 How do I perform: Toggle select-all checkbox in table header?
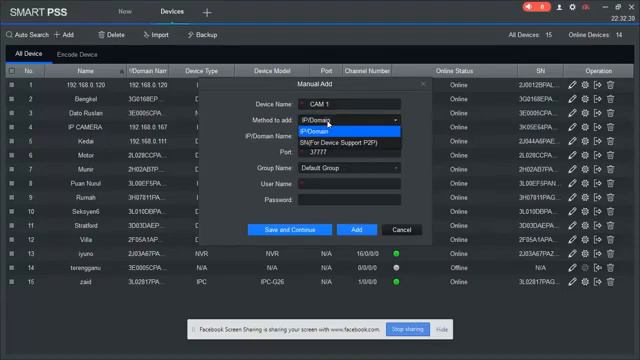[x=12, y=71]
